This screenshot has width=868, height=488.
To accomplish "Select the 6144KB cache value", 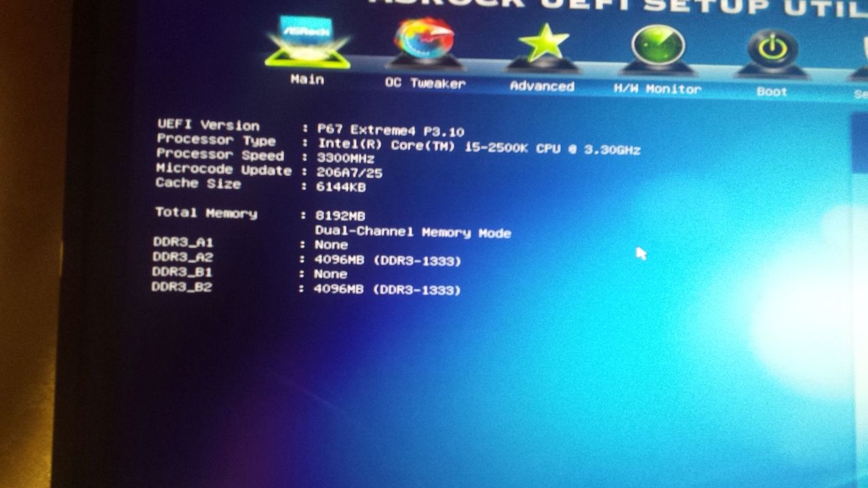I will pos(341,187).
